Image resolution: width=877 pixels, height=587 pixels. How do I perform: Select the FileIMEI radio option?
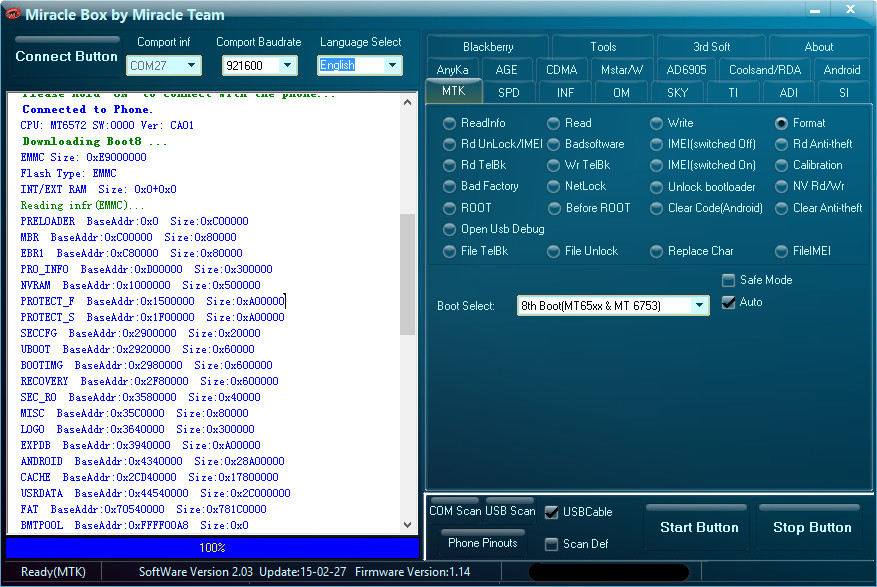click(781, 252)
